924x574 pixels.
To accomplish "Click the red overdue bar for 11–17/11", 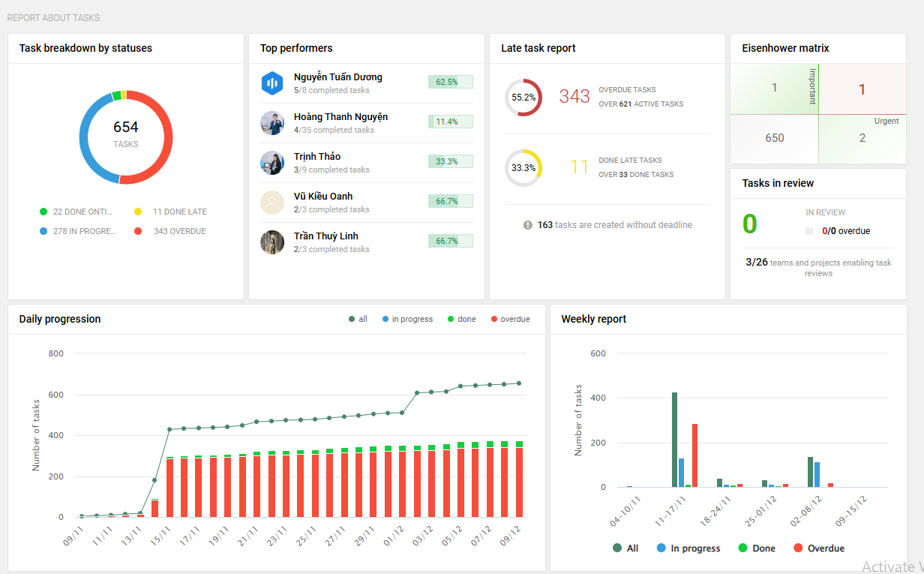I will [694, 455].
